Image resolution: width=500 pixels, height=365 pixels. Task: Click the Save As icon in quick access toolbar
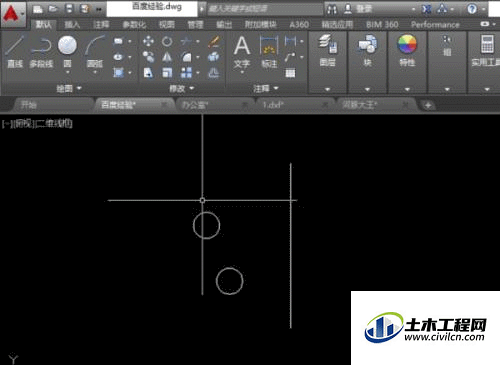[85, 9]
